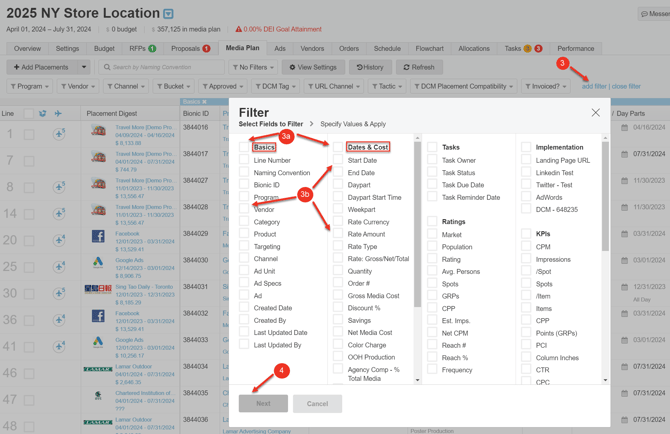This screenshot has width=670, height=434.
Task: Open the Proposals tab
Action: pos(191,48)
